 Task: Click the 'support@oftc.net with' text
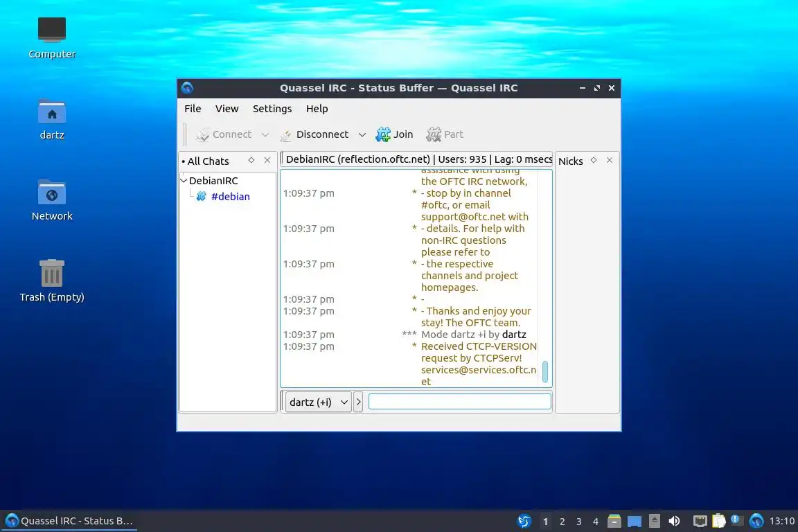[475, 217]
